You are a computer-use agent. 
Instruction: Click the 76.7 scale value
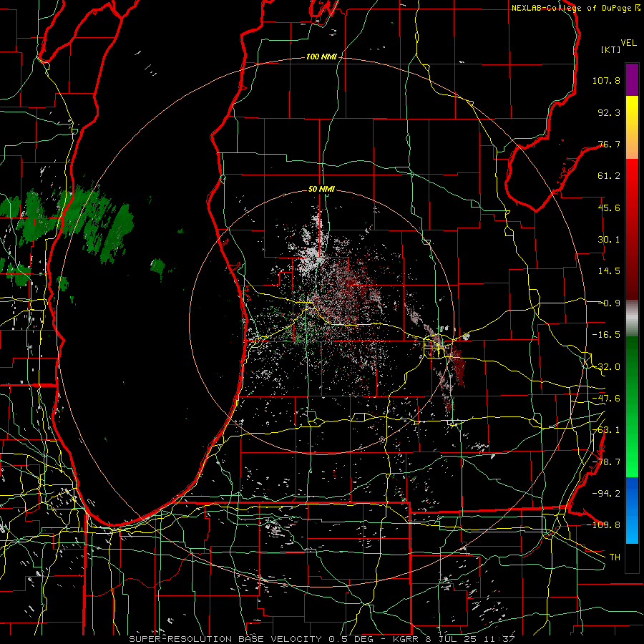pyautogui.click(x=609, y=144)
